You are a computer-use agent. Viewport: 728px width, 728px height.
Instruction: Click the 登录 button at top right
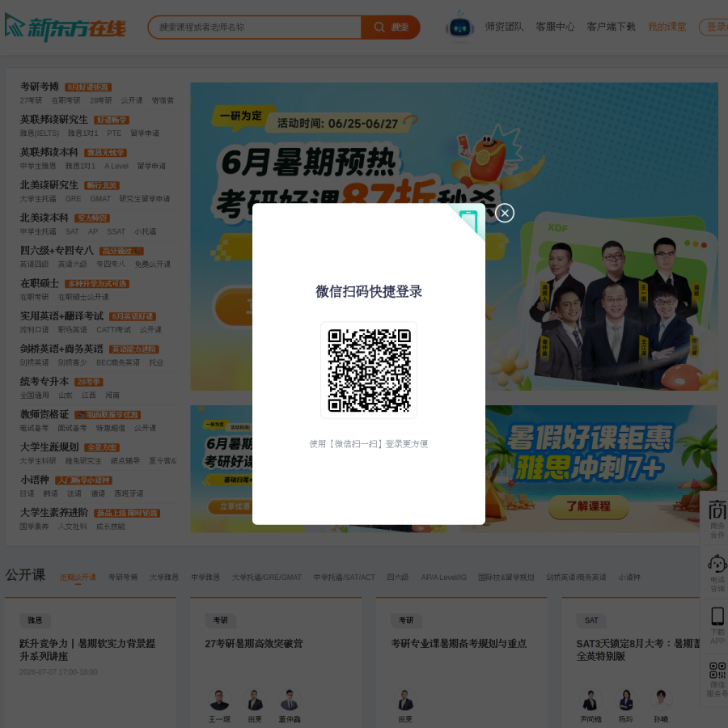point(714,27)
